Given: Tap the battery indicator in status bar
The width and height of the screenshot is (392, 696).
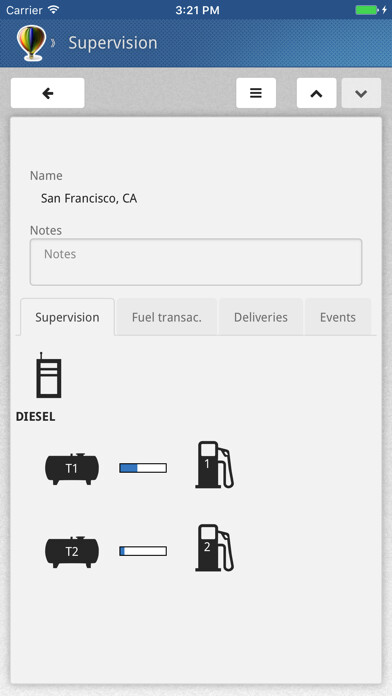Looking at the screenshot, I should (x=367, y=10).
